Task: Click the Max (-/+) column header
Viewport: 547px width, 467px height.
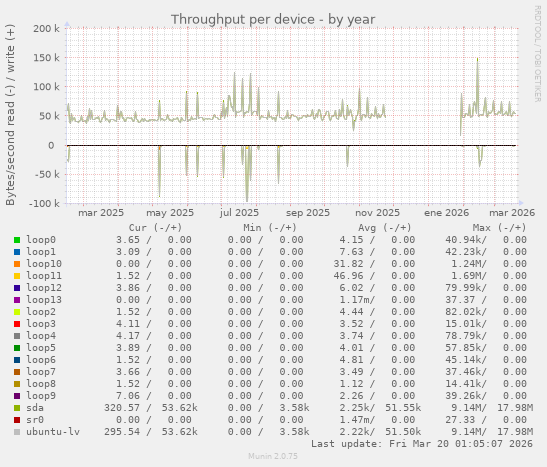Action: point(499,228)
